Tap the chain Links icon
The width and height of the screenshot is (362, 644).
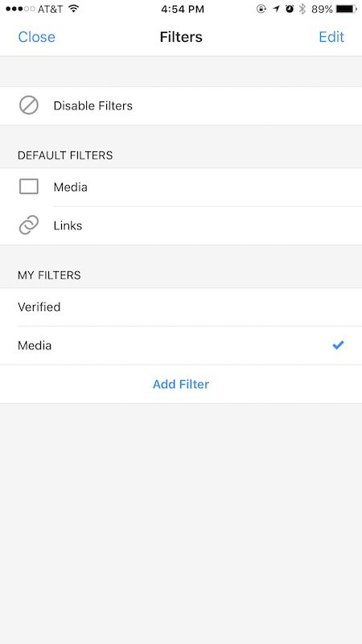click(x=29, y=225)
